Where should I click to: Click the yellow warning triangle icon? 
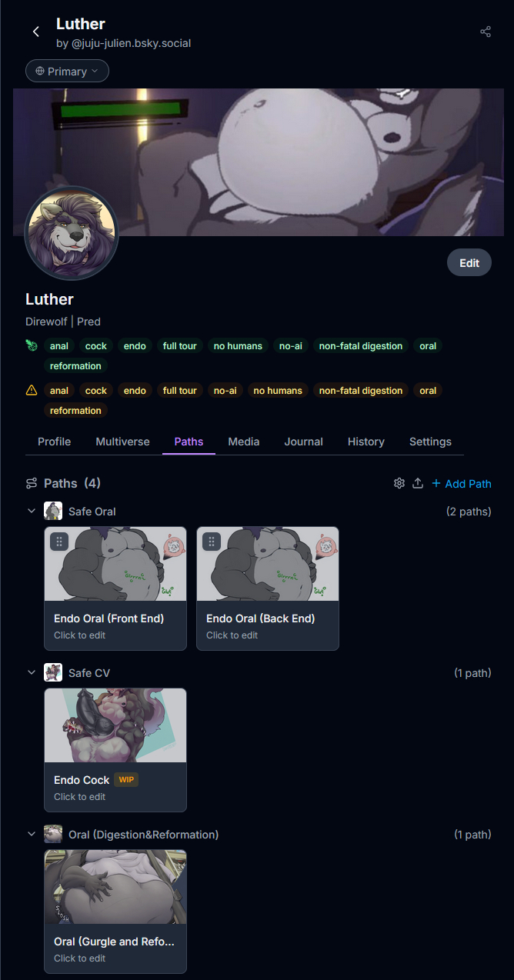pyautogui.click(x=32, y=390)
